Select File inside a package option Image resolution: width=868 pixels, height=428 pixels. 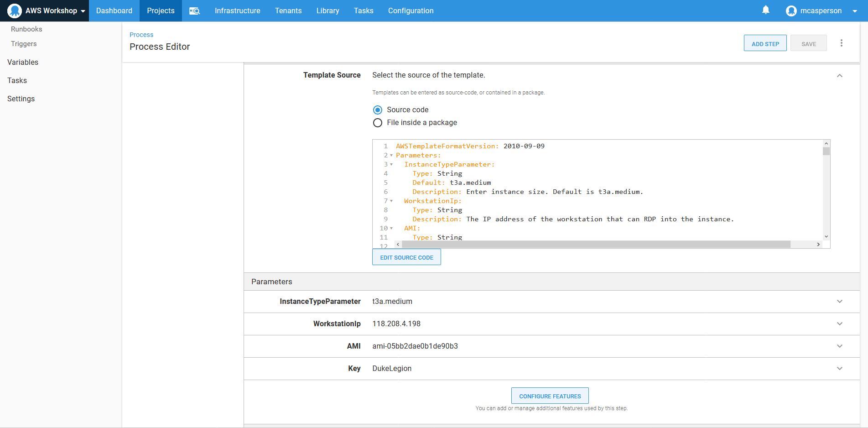point(378,123)
